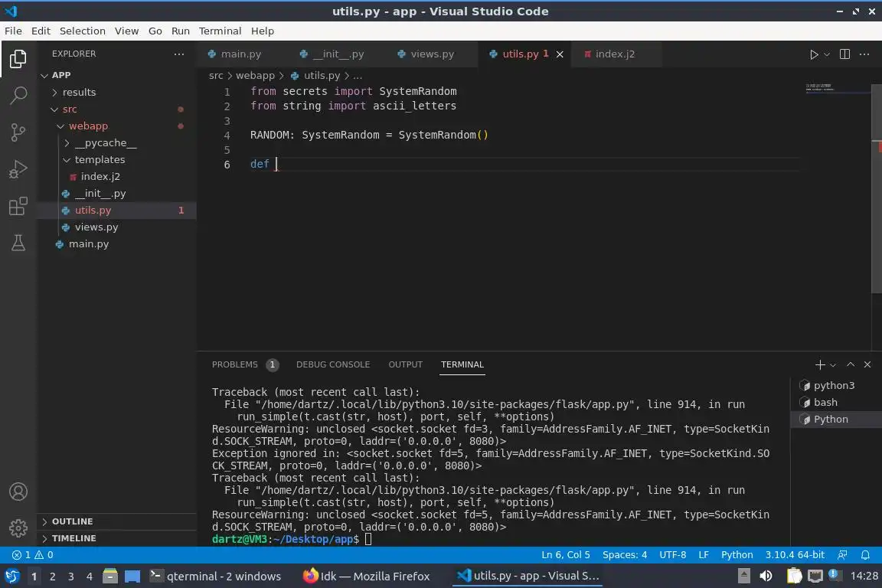The image size is (882, 588).
Task: Close the terminal panel
Action: [x=867, y=364]
